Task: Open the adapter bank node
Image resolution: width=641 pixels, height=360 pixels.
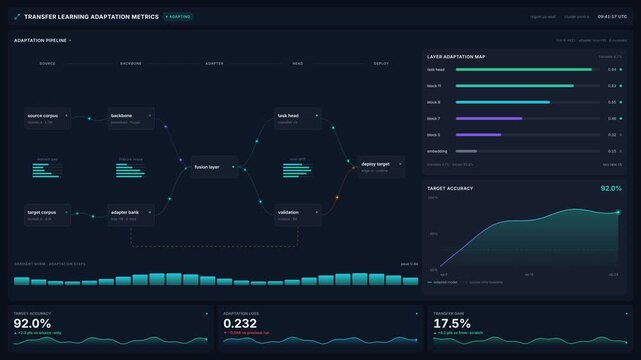Action: click(x=131, y=215)
